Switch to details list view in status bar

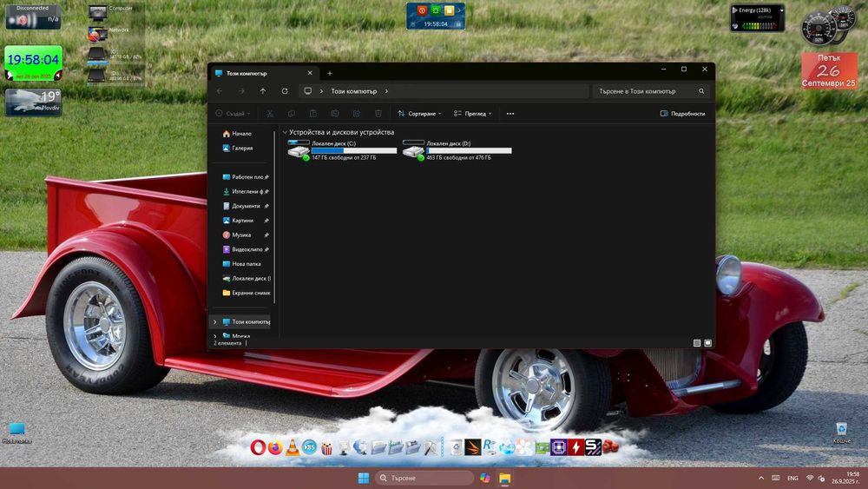[x=697, y=343]
